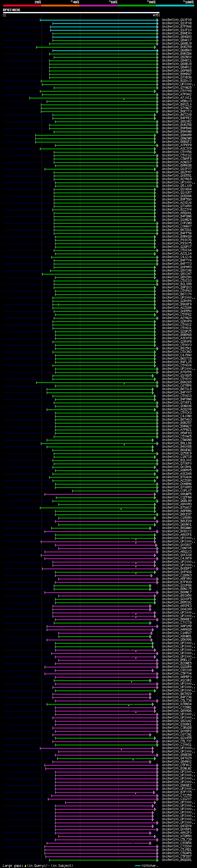197x868 pixels.
Task: Open the UniRef100_A9UWP5 entry
Action: [177, 494]
